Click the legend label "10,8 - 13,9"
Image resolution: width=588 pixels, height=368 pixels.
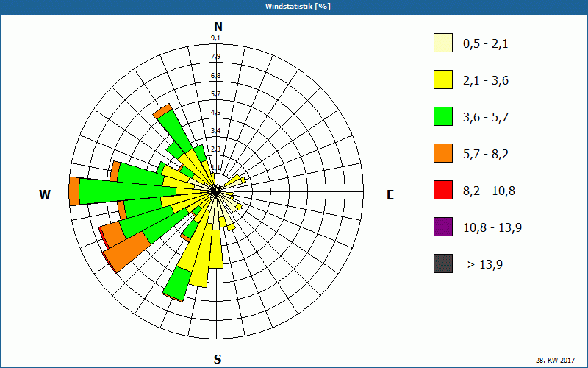[x=492, y=228]
